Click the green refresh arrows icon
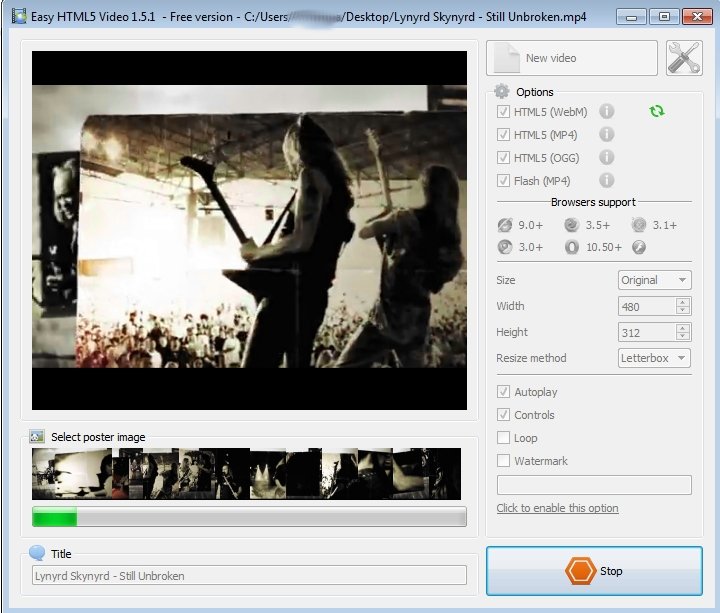720x613 pixels. point(657,111)
